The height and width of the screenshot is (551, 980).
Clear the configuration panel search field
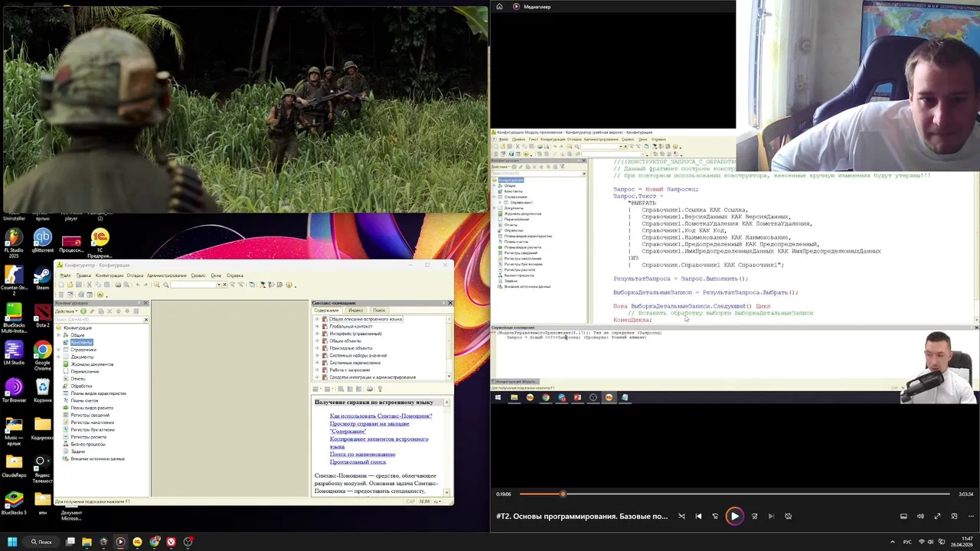146,319
